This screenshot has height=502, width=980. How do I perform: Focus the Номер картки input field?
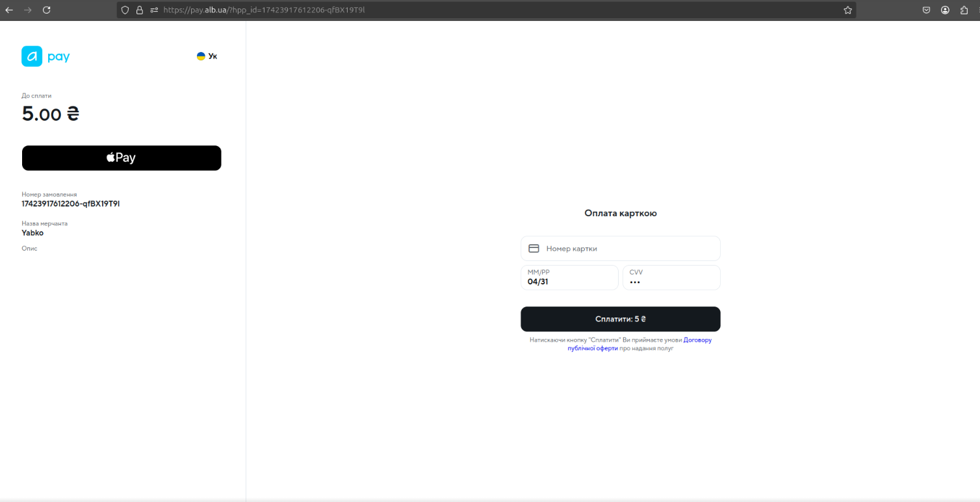[627, 249]
